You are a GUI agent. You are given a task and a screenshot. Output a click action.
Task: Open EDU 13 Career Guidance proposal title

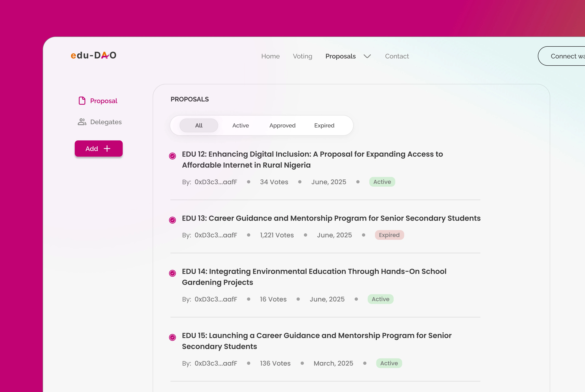331,218
